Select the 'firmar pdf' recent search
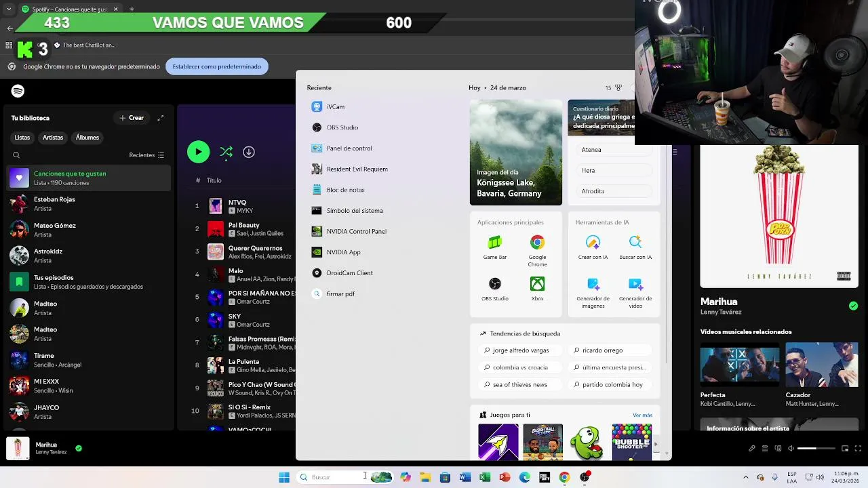This screenshot has height=488, width=868. [334, 293]
